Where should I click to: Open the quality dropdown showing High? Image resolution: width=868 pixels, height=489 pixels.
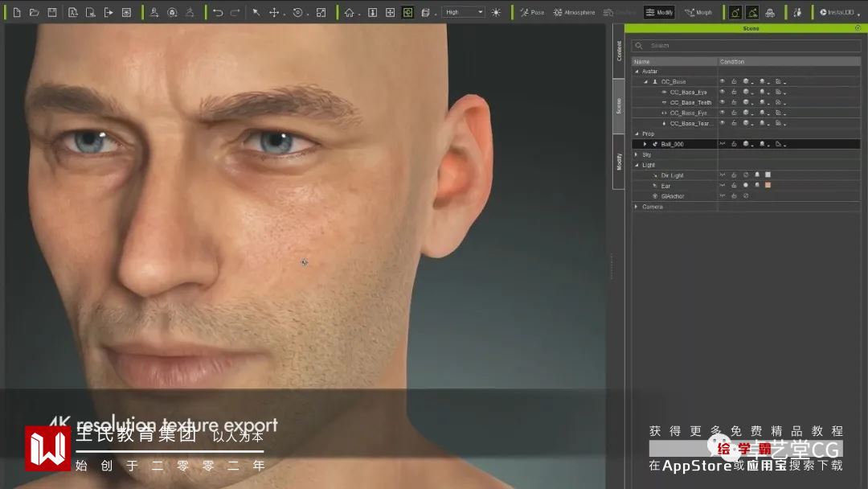coord(464,12)
